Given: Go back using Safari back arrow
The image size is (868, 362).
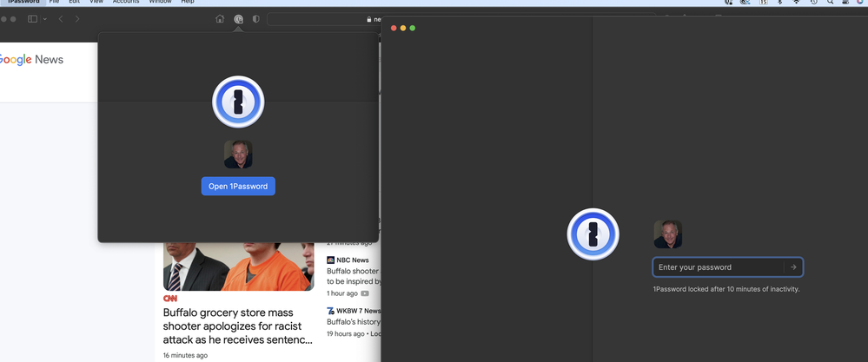Looking at the screenshot, I should click(x=61, y=19).
